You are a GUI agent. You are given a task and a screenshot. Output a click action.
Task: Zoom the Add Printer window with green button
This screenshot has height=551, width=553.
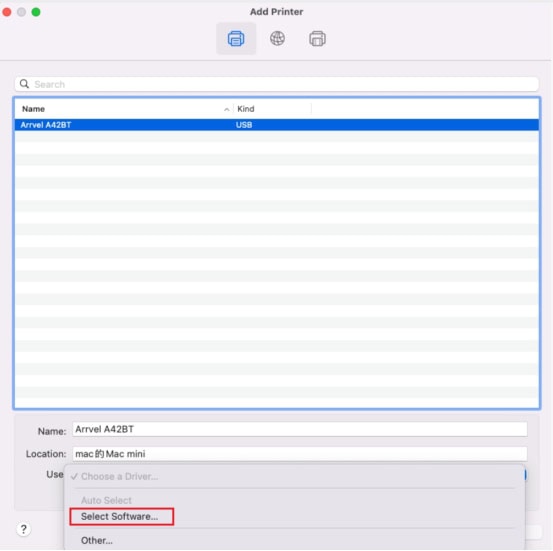pos(36,12)
